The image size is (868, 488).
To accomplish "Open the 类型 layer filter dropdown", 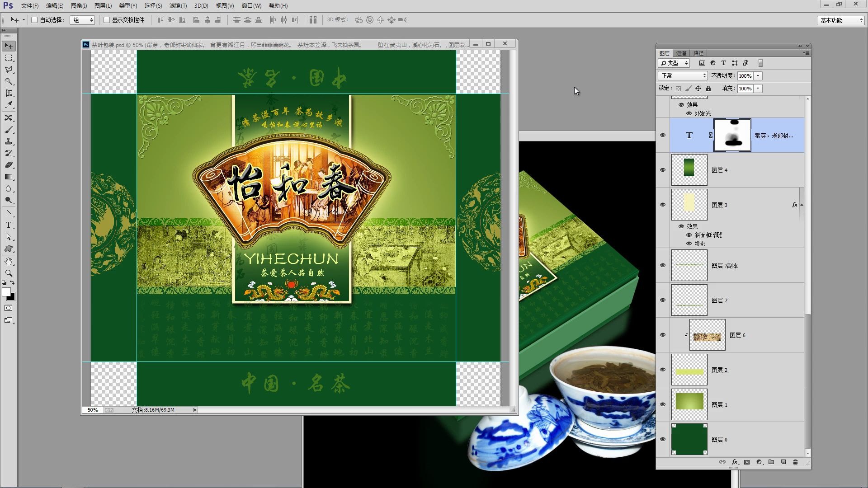I will [x=674, y=63].
